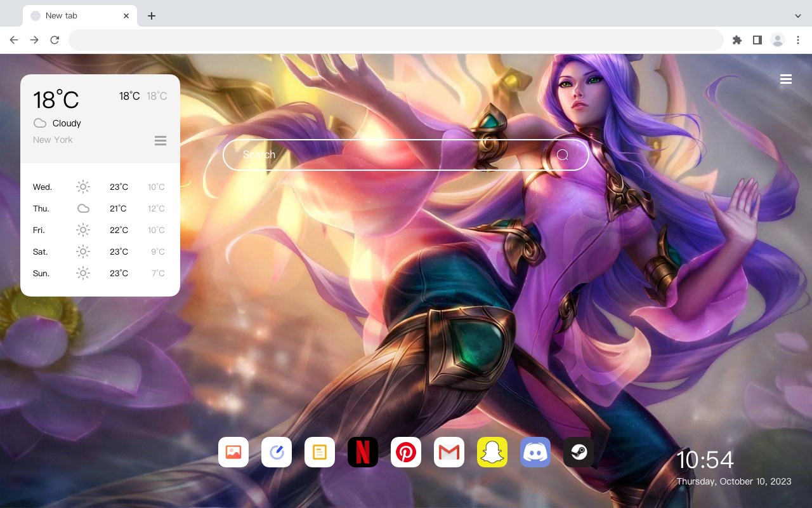
Task: Click the sun icon in Sat. forecast
Action: 83,251
